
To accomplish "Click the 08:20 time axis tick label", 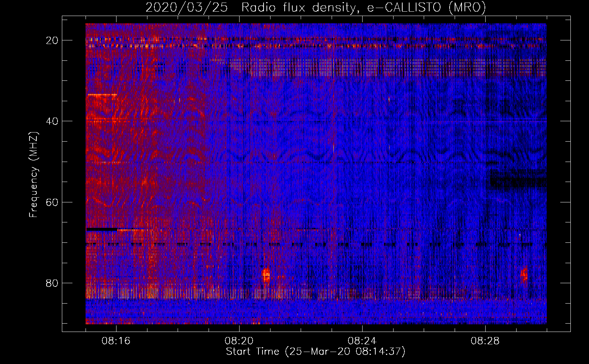I will point(239,341).
